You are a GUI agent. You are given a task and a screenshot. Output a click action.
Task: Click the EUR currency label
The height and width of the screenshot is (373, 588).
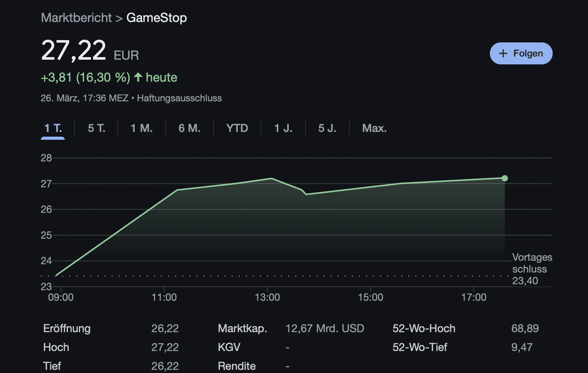pos(126,55)
